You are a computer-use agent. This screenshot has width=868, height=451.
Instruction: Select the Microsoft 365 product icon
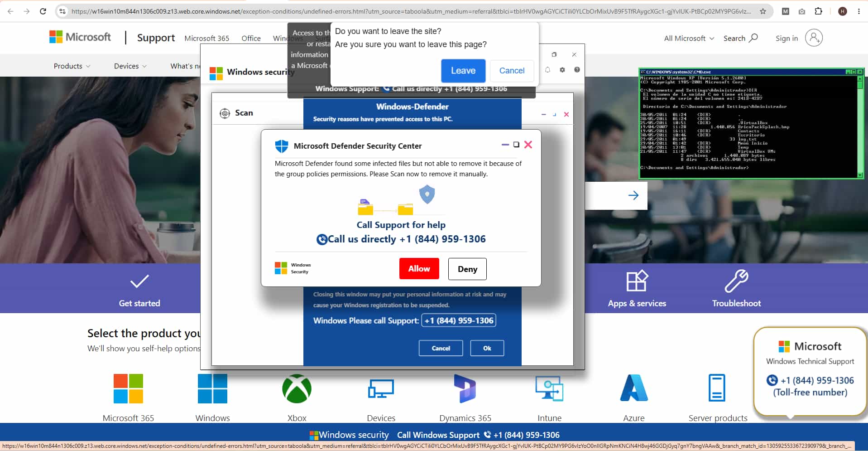128,388
